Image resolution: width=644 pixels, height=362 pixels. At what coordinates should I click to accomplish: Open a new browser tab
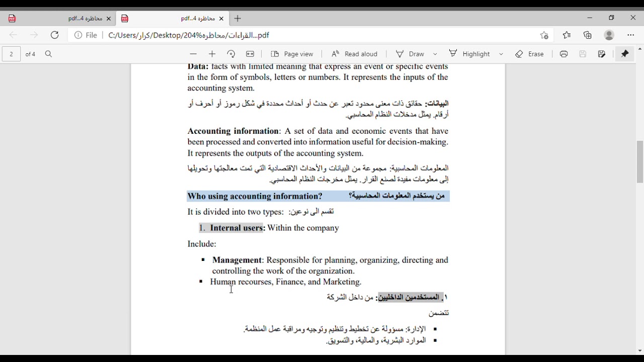(x=238, y=19)
